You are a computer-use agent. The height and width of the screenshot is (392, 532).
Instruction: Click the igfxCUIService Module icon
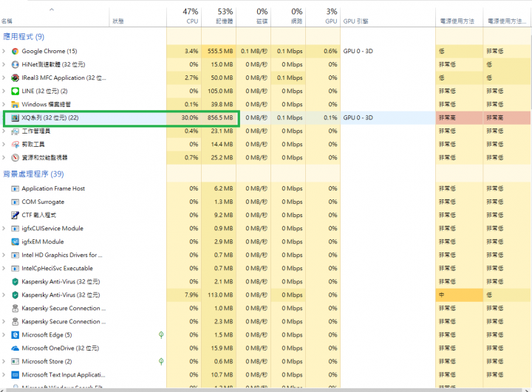click(x=15, y=228)
